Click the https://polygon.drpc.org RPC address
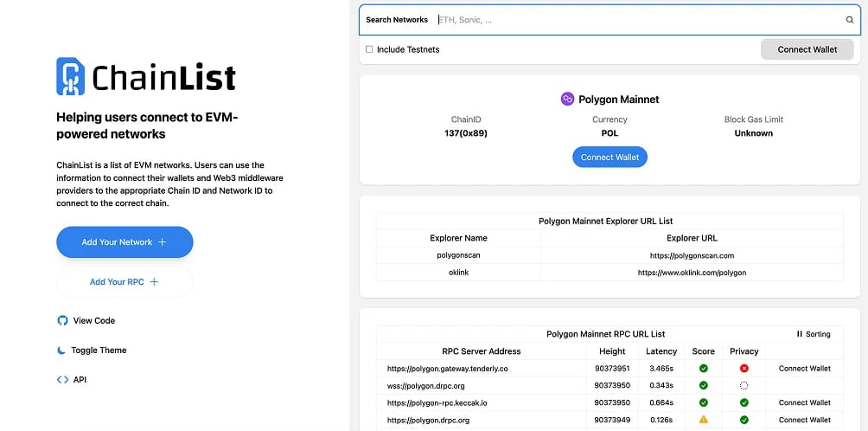This screenshot has width=868, height=431. pos(428,420)
